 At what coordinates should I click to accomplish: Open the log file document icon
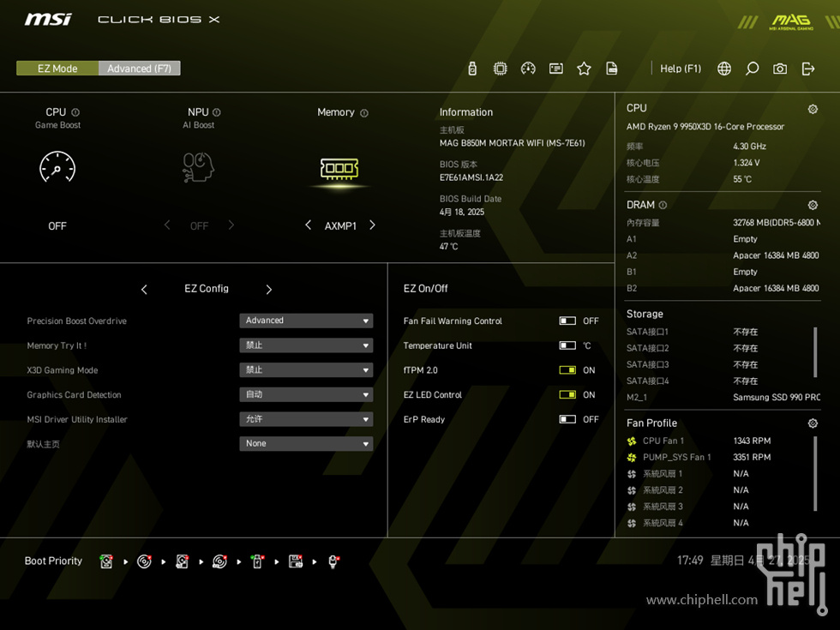coord(612,69)
